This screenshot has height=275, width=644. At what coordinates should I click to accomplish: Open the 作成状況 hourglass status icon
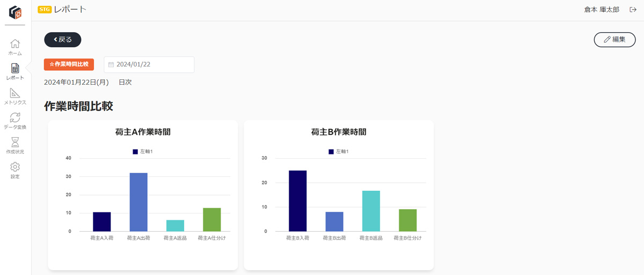coord(15,146)
